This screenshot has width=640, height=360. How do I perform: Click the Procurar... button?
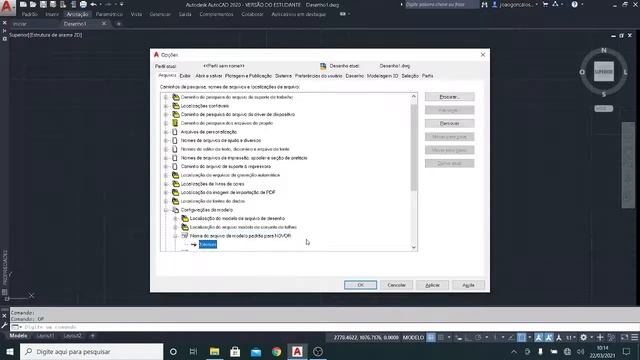pos(449,97)
